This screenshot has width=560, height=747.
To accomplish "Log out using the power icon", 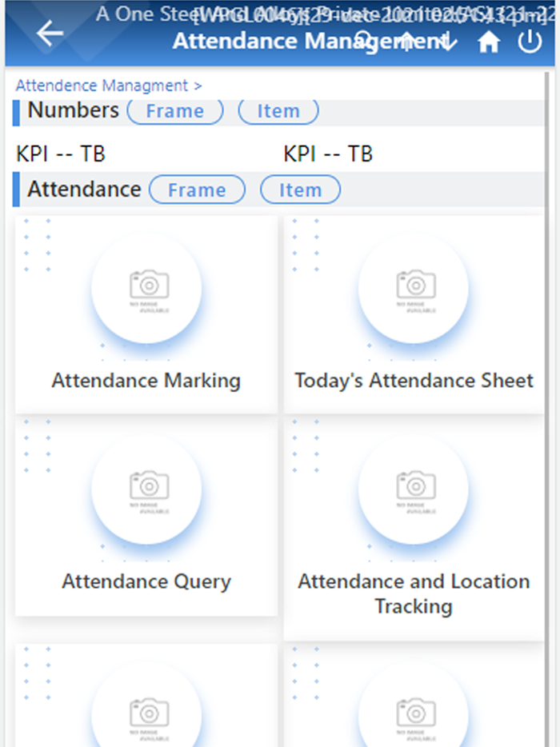I will 530,42.
